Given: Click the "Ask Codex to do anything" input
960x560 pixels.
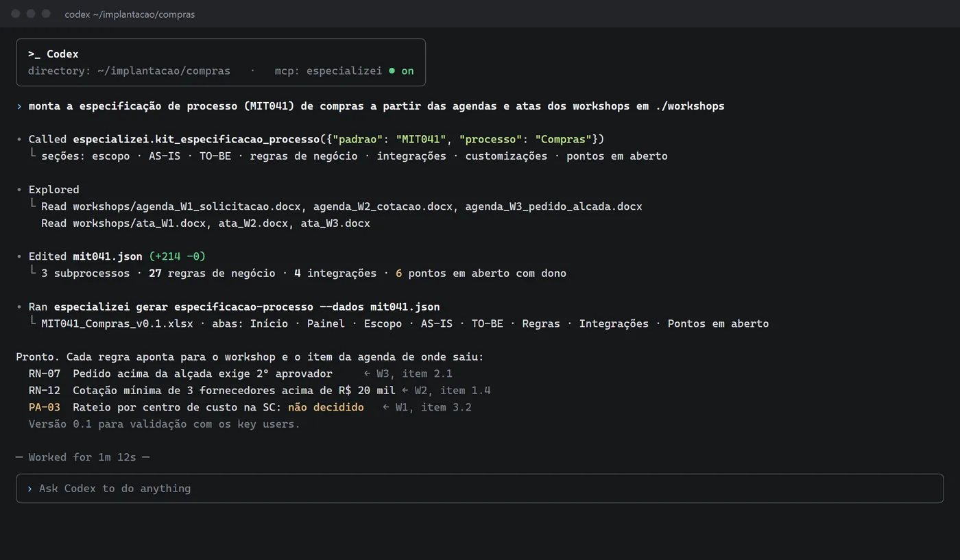Looking at the screenshot, I should tap(479, 488).
